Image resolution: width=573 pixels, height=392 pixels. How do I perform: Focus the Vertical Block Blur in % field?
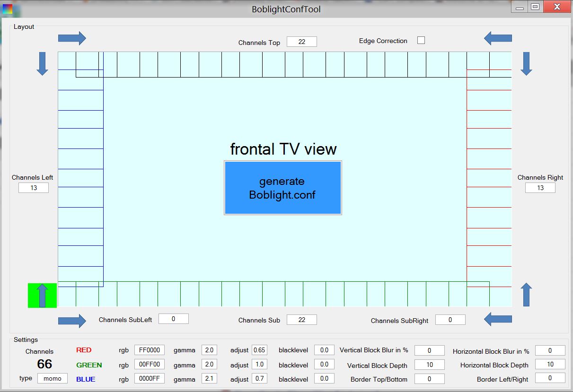point(430,350)
